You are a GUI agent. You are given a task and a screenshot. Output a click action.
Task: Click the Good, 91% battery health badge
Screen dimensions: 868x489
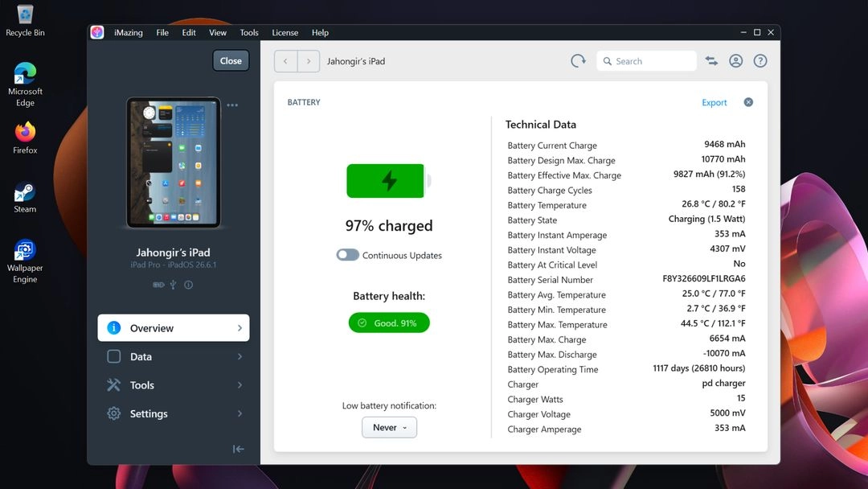pyautogui.click(x=389, y=323)
